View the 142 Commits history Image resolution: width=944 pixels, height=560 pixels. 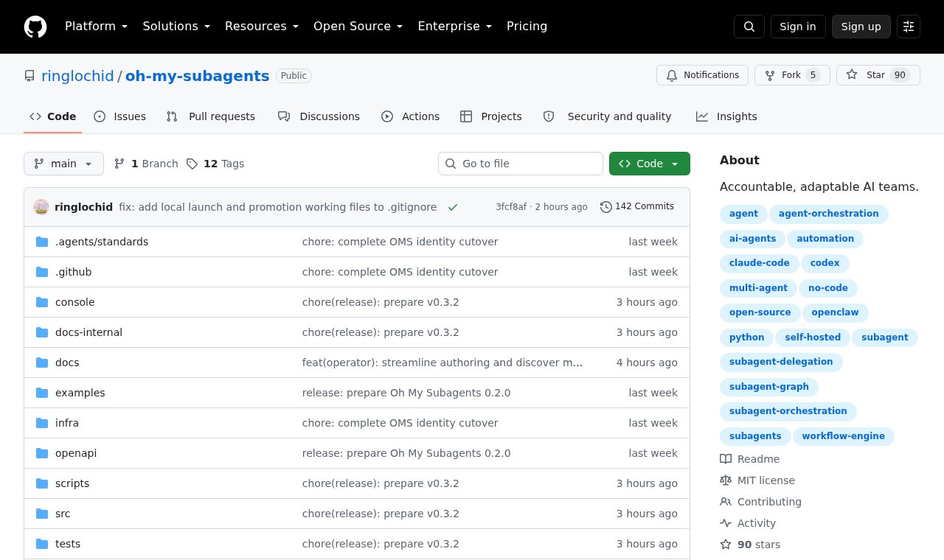[637, 207]
